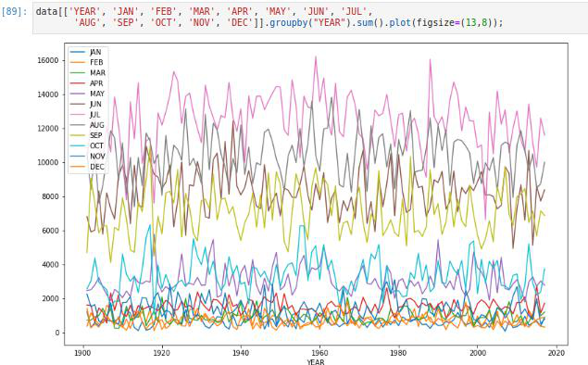
Task: Click the 1980 x-axis tick label
Action: click(398, 353)
